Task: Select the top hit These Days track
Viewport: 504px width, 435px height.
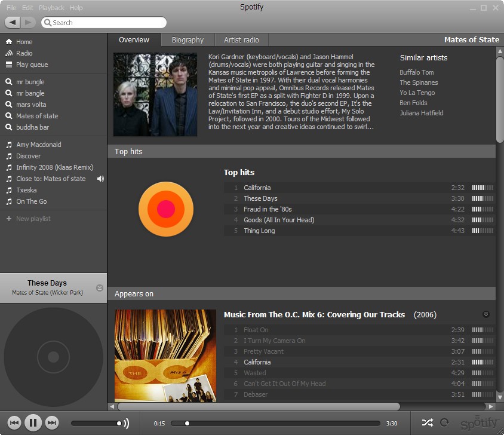Action: pyautogui.click(x=359, y=198)
